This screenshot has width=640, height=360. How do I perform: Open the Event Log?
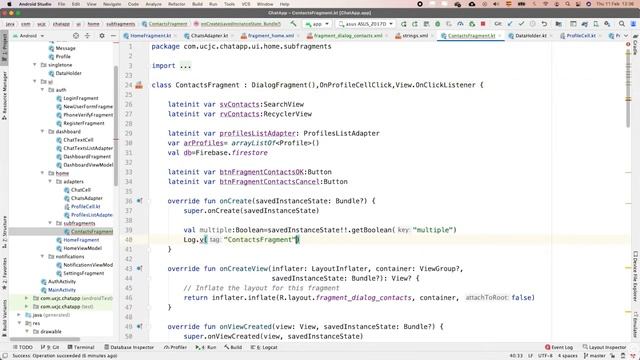coord(559,347)
